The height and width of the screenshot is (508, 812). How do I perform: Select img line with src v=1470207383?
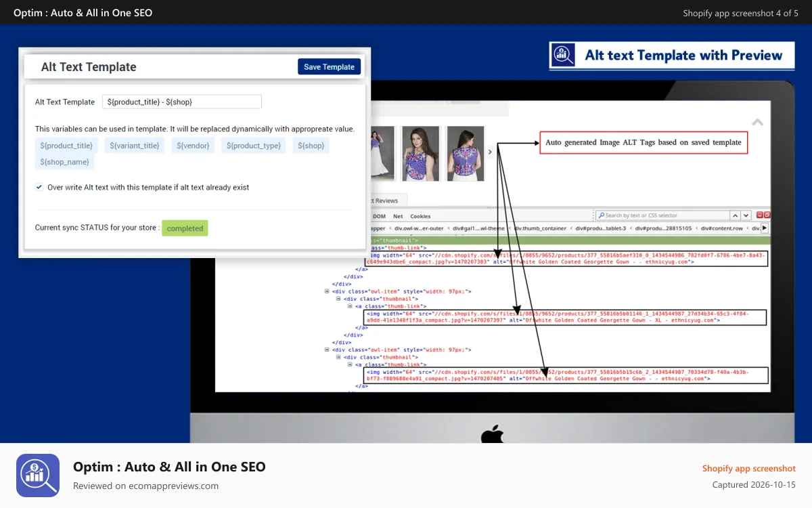(566, 258)
